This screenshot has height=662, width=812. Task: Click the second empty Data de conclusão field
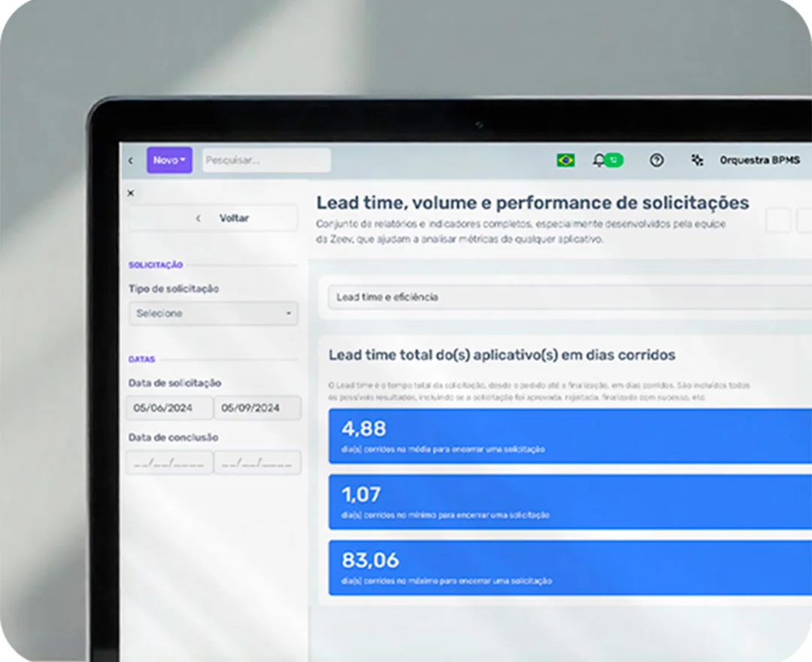pos(257,463)
